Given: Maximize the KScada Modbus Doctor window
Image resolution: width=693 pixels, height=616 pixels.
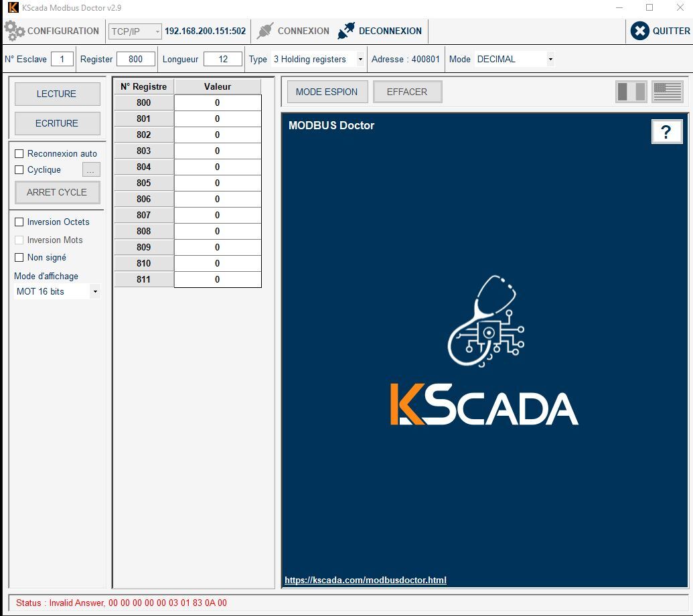Looking at the screenshot, I should click(x=649, y=7).
